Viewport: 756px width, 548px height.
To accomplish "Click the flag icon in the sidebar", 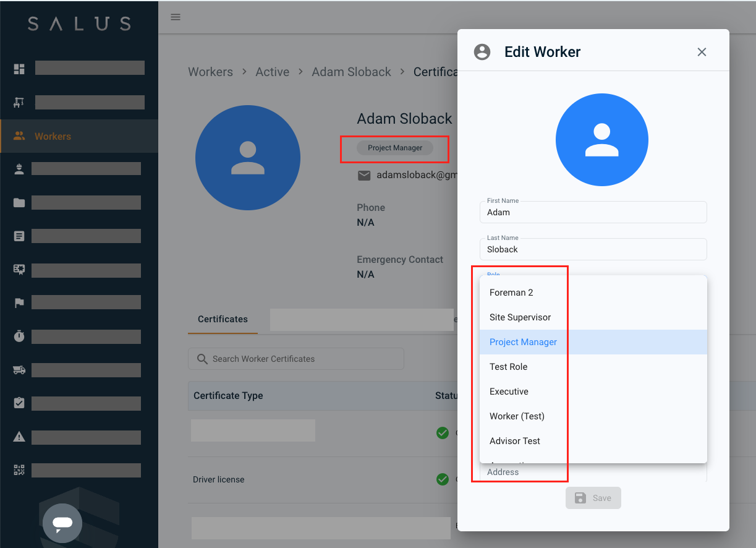I will click(19, 302).
